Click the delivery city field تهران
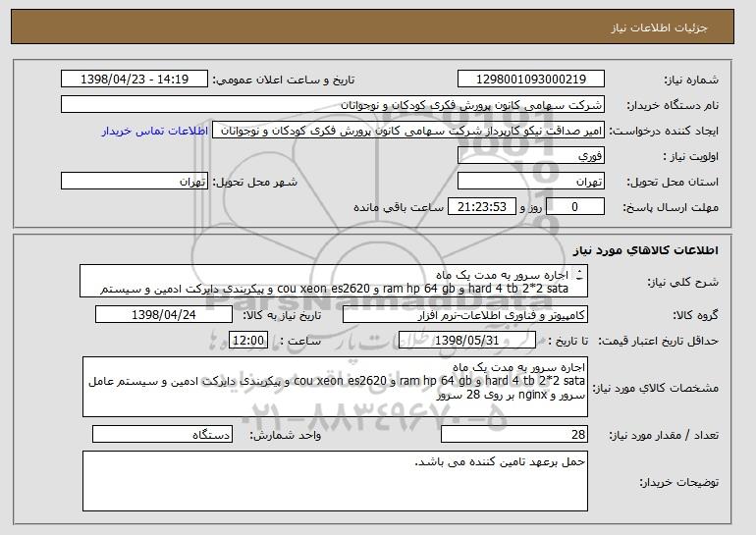 135,182
